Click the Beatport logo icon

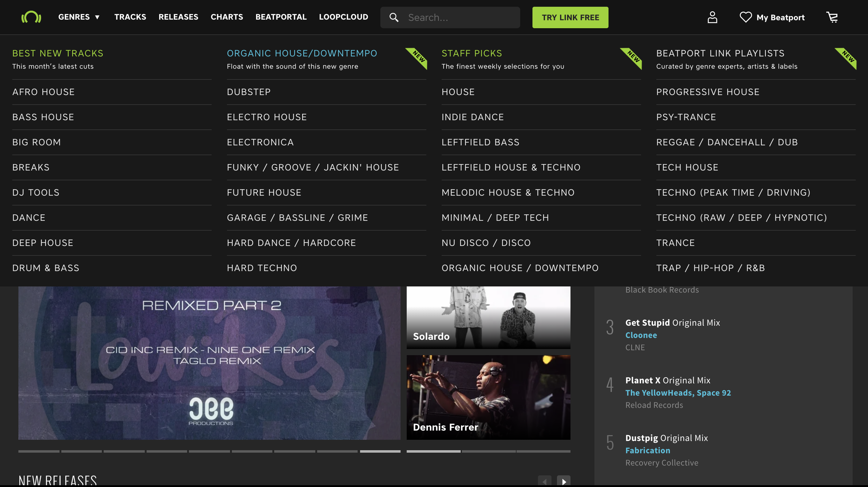pyautogui.click(x=31, y=17)
